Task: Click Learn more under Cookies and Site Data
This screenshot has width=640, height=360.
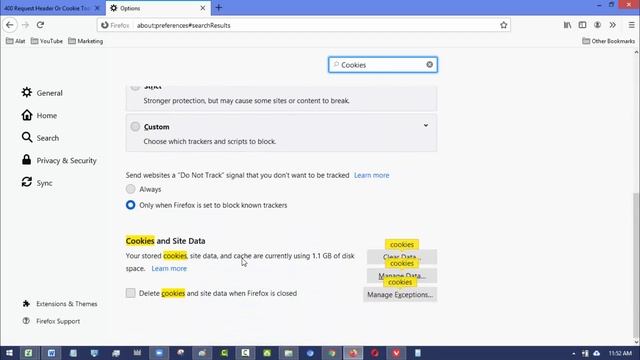Action: pos(169,268)
